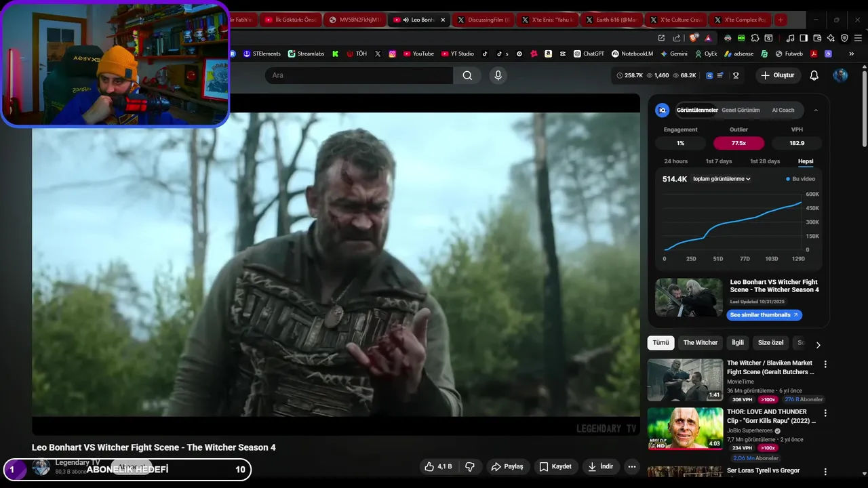
Task: Show next filter chips arrow
Action: (x=818, y=344)
